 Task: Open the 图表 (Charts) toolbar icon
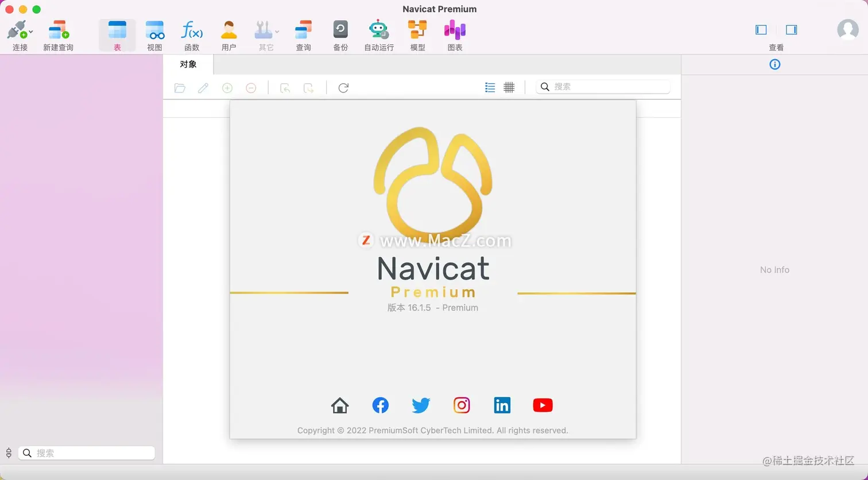(455, 30)
